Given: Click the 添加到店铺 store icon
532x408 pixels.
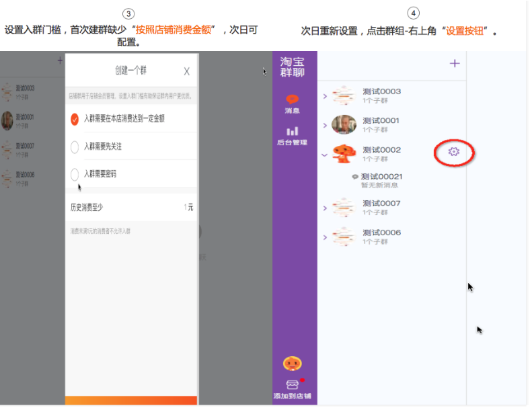Looking at the screenshot, I should pyautogui.click(x=293, y=385).
